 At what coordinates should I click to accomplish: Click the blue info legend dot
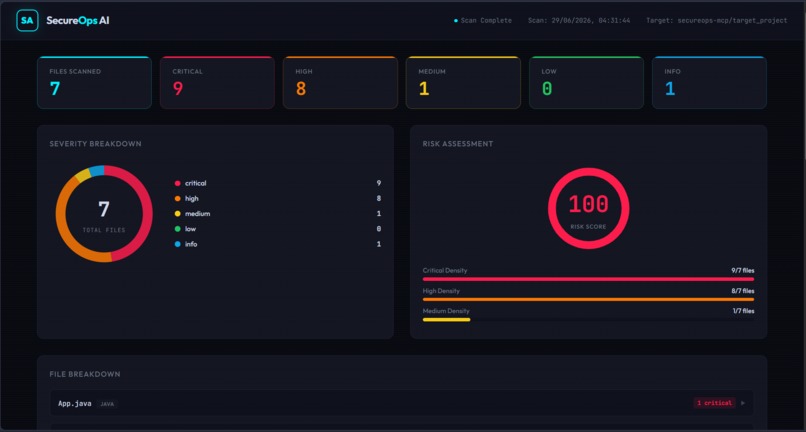click(x=178, y=244)
